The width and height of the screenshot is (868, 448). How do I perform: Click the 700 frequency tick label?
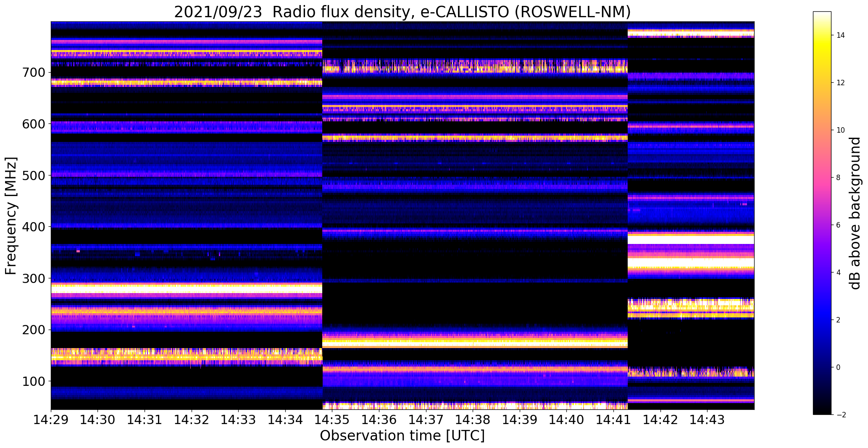33,73
